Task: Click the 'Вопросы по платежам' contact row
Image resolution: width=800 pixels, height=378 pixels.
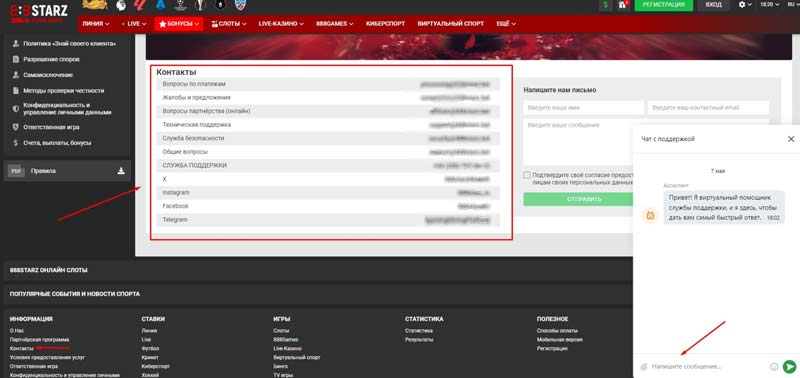Action: (328, 84)
